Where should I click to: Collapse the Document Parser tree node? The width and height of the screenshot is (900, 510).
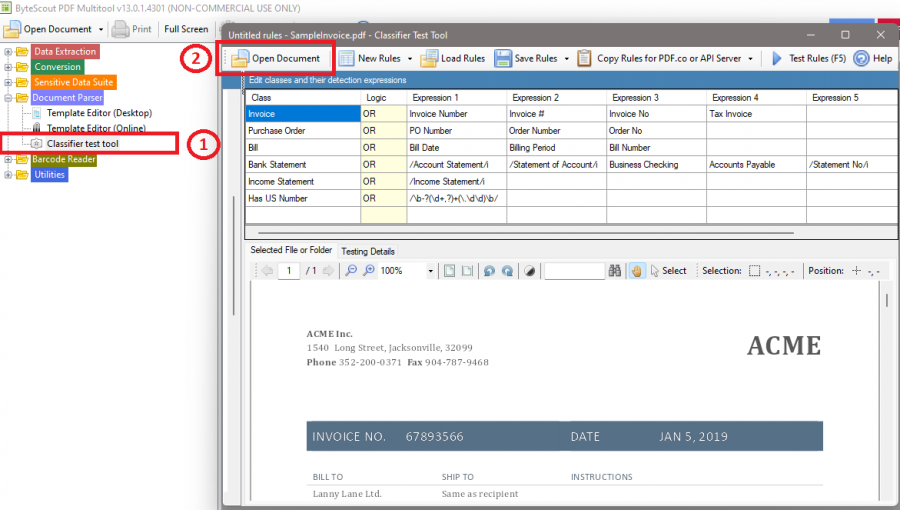click(8, 98)
